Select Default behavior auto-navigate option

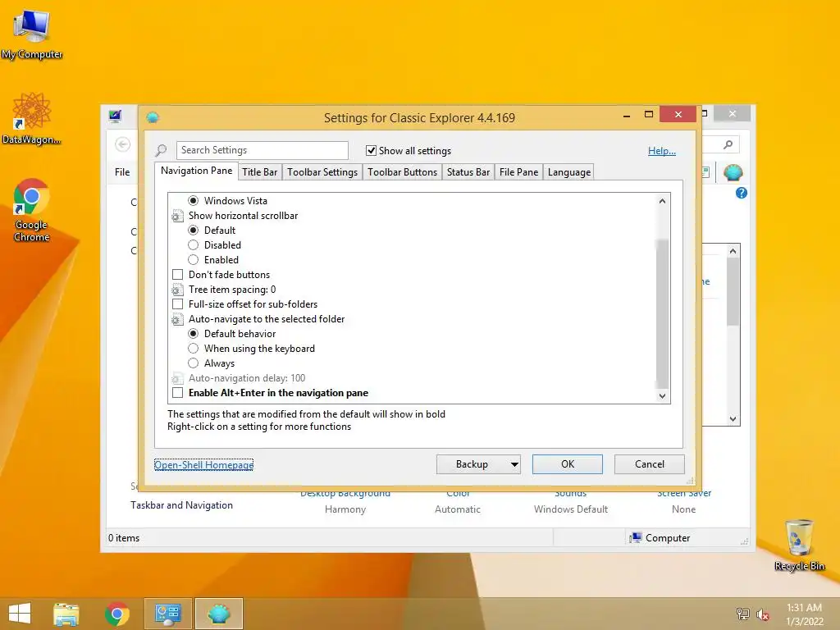coord(194,334)
